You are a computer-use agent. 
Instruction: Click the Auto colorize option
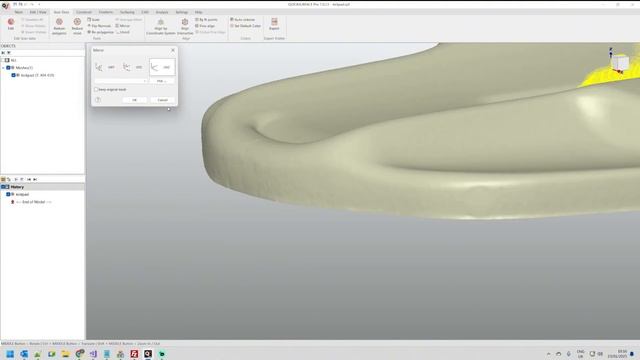[242, 20]
